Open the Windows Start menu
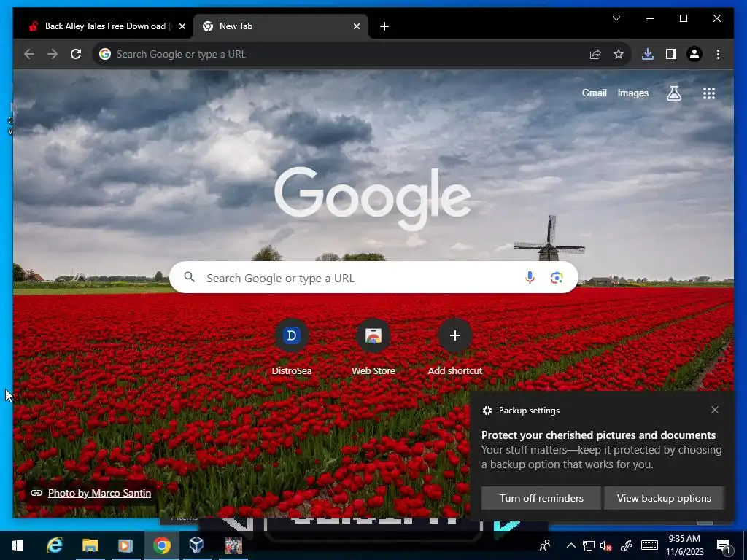The height and width of the screenshot is (560, 747). pyautogui.click(x=18, y=545)
